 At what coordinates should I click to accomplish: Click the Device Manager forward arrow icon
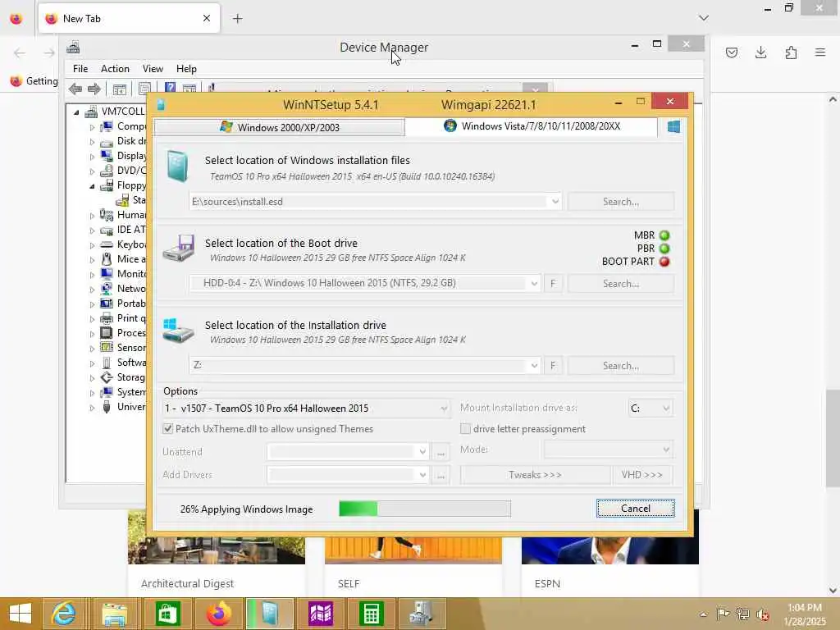point(94,89)
